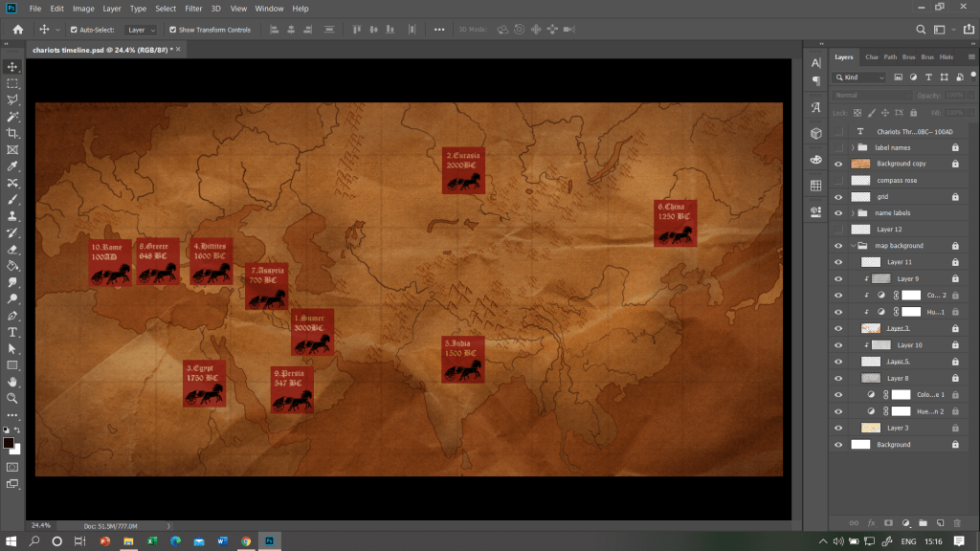Uncheck the Auto-Select checkbox

click(x=74, y=30)
